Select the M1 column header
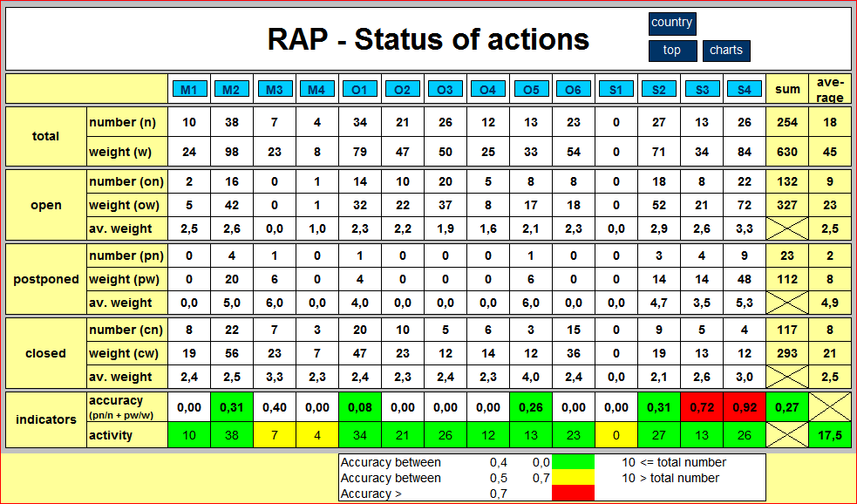Screen dimensions: 857x504 coord(189,88)
